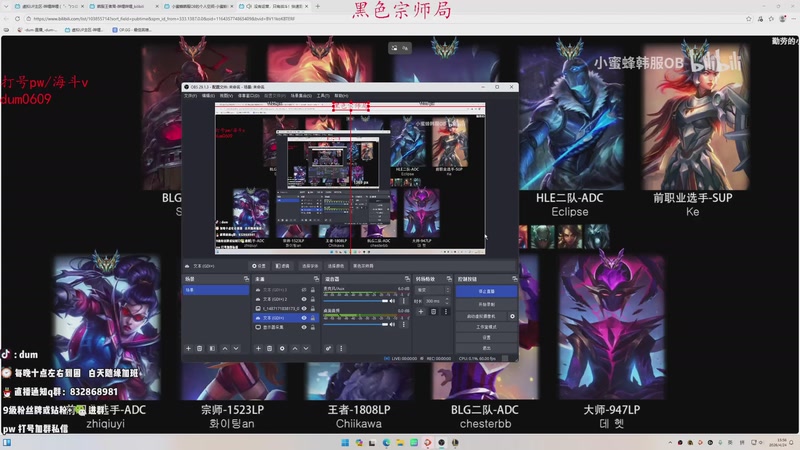Open the transition type dropdown
Image resolution: width=800 pixels, height=450 pixels.
coord(432,290)
